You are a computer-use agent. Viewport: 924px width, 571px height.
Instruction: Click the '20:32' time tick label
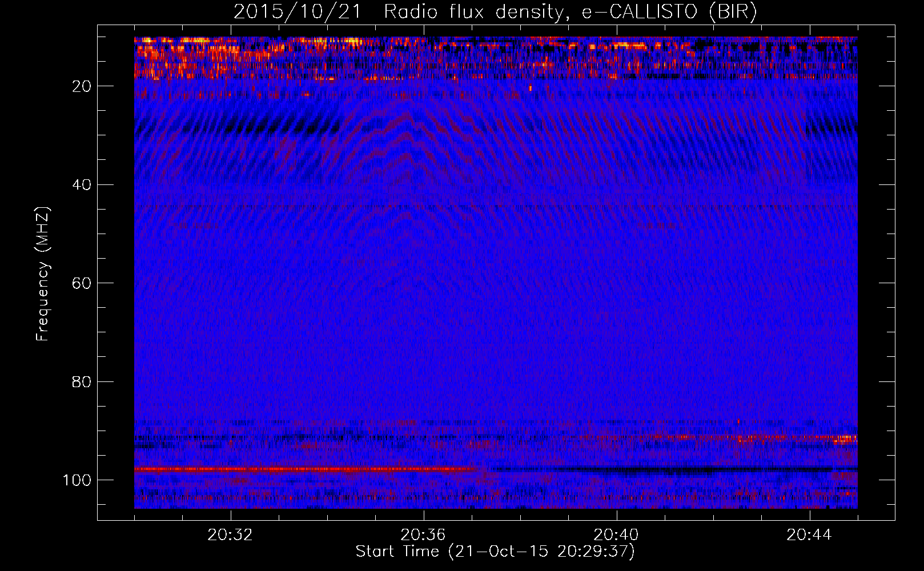coord(230,535)
